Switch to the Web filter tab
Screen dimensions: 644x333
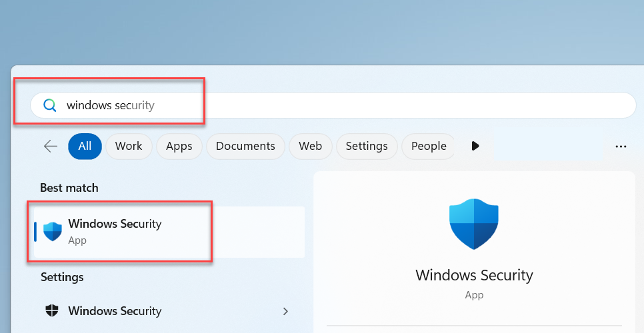(311, 146)
